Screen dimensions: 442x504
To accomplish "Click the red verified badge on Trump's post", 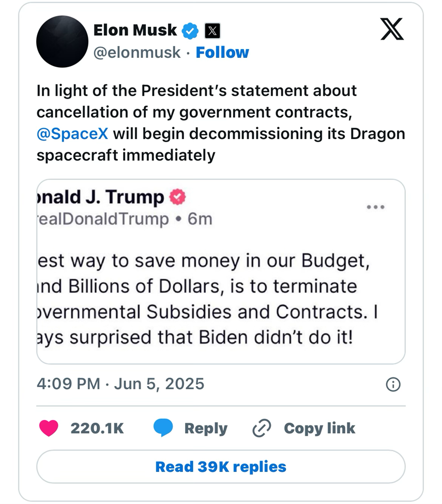I will coord(177,197).
